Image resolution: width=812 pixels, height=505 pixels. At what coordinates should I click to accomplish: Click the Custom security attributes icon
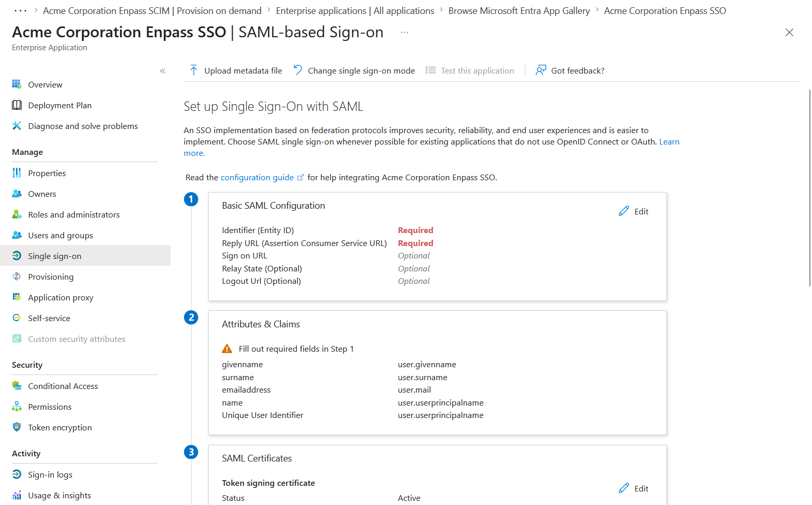(17, 339)
